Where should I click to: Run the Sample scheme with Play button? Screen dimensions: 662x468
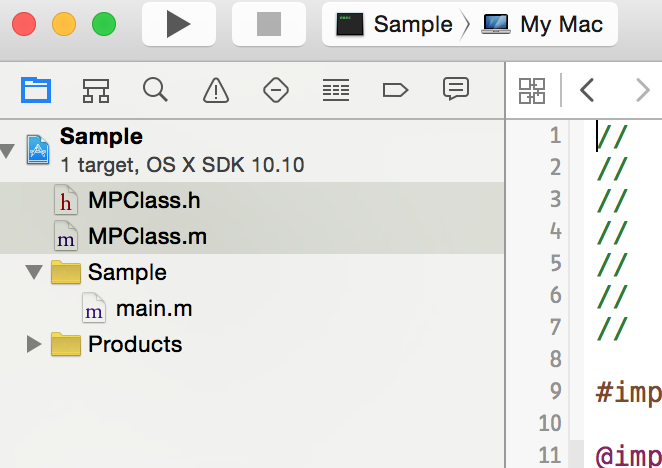click(179, 24)
